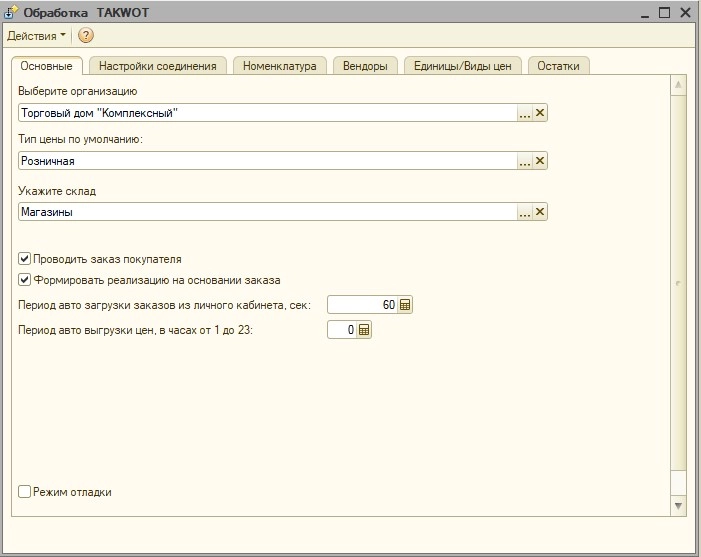This screenshot has width=701, height=557.
Task: Clear the warehouse field using X icon
Action: click(x=540, y=212)
